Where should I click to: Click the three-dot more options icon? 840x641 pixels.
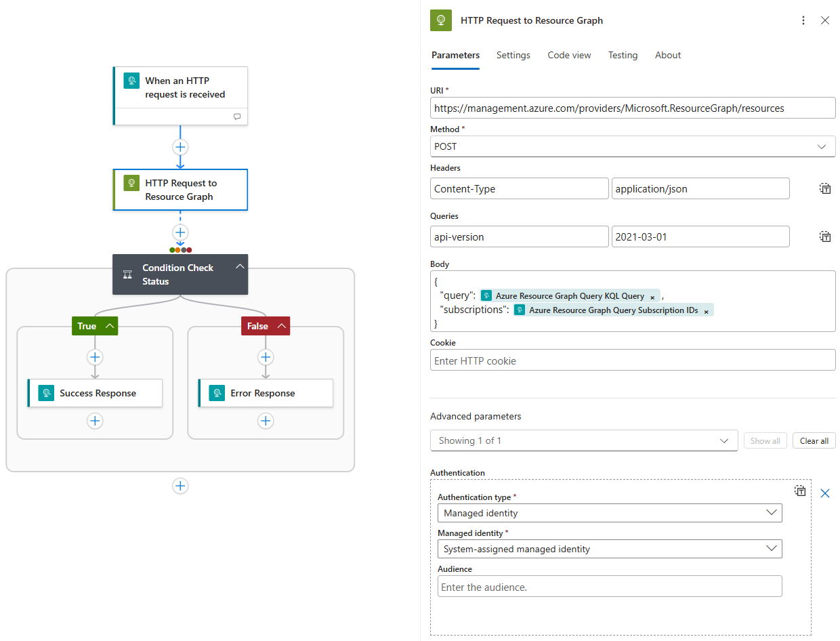(x=803, y=20)
